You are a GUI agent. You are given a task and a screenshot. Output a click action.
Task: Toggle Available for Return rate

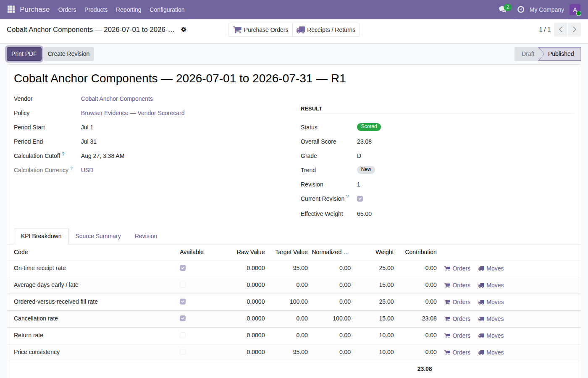point(183,335)
